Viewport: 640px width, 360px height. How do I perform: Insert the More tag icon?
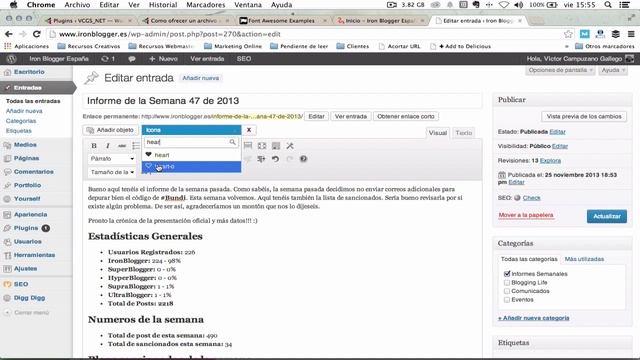[248, 146]
